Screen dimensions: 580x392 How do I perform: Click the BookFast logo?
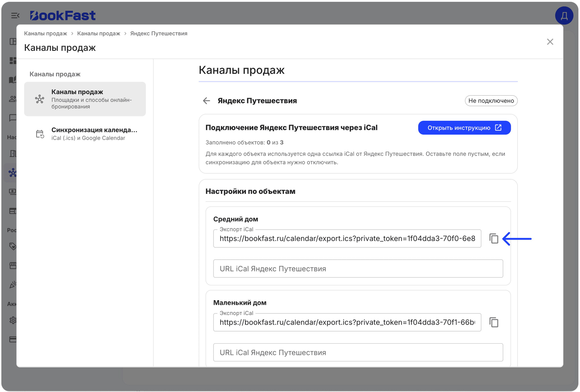63,16
